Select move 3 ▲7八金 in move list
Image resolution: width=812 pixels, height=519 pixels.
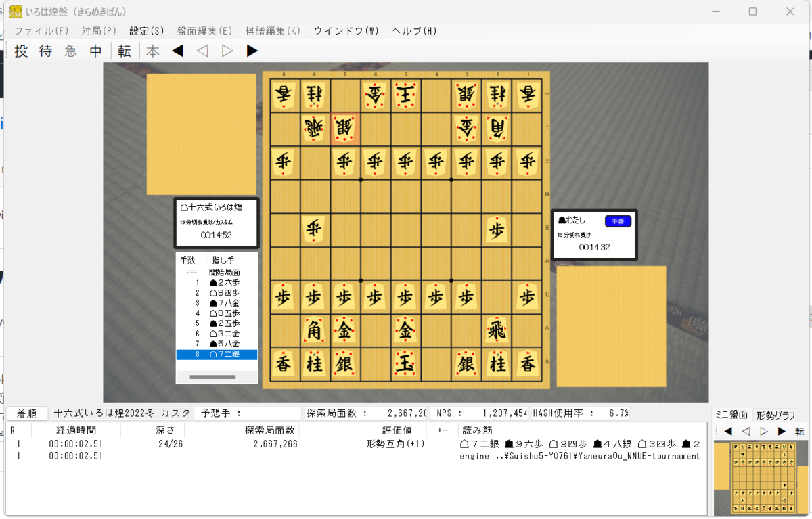[217, 303]
